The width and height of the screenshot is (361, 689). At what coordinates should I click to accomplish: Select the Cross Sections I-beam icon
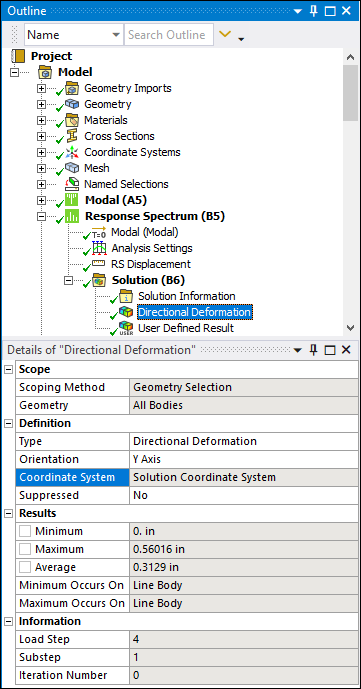tap(72, 136)
